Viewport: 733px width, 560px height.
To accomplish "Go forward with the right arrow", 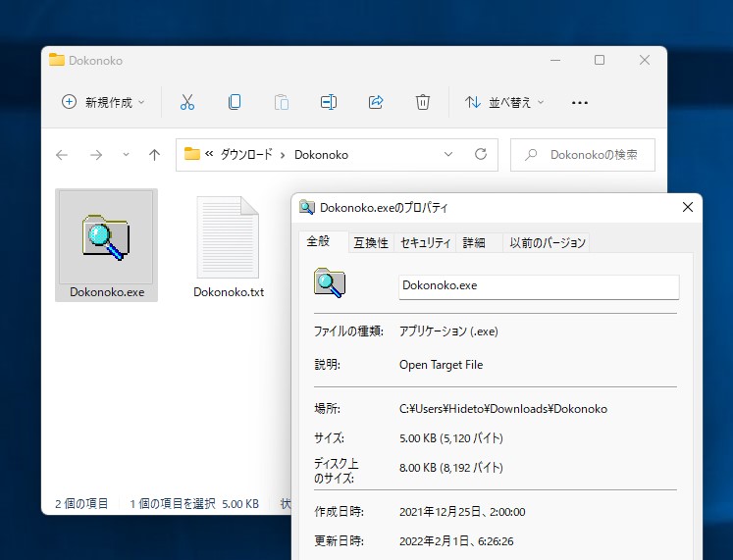I will [96, 155].
